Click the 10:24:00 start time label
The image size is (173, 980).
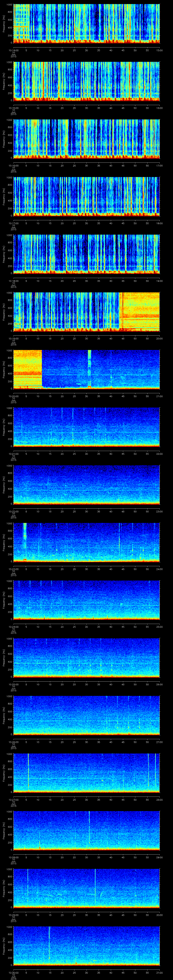click(14, 627)
